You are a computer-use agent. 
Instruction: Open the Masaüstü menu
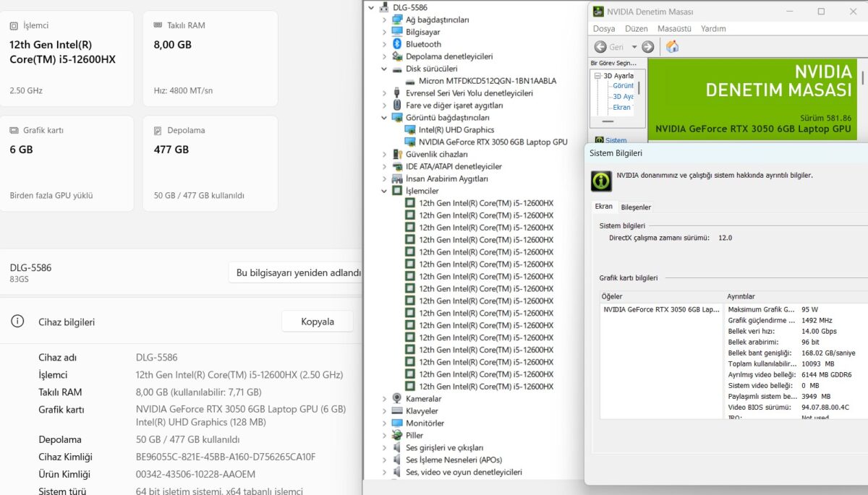click(x=674, y=29)
